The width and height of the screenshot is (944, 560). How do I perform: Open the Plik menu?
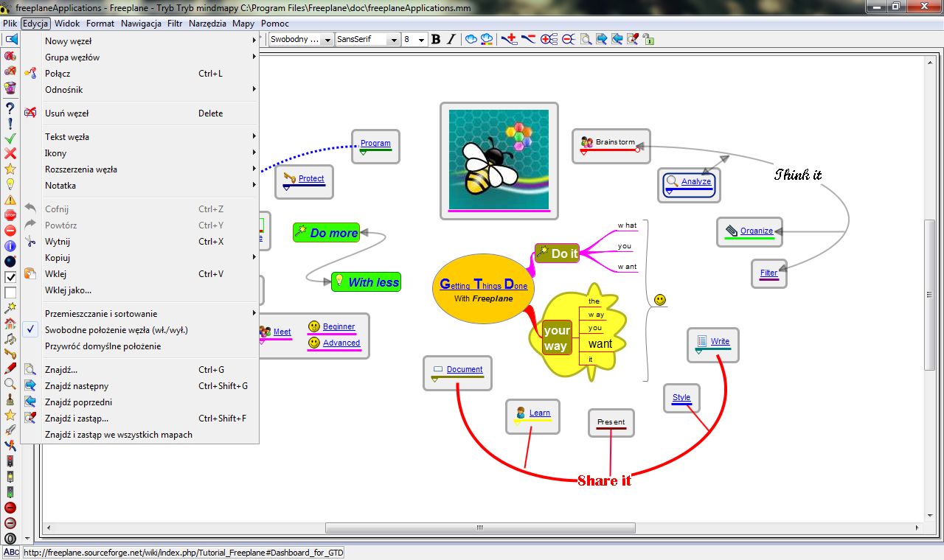pos(10,24)
